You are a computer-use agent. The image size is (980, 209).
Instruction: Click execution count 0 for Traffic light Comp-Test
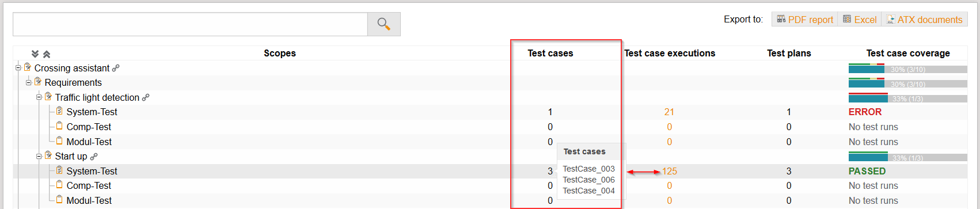669,127
